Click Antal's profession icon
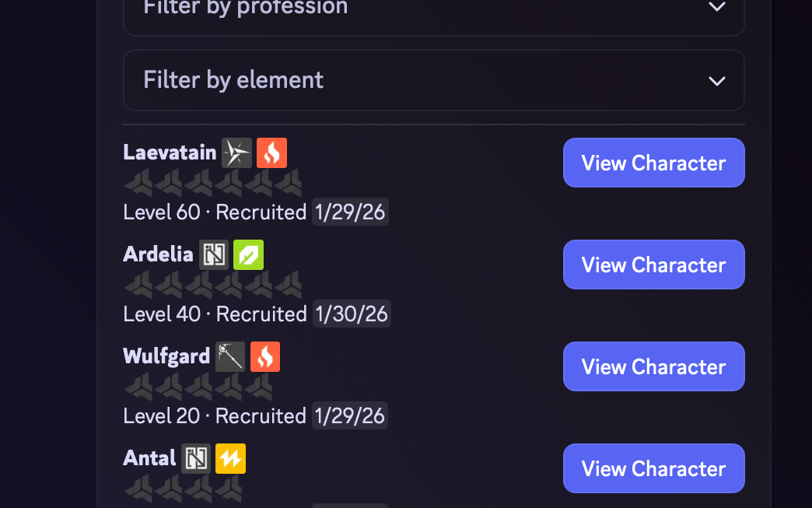This screenshot has height=508, width=812. [196, 459]
